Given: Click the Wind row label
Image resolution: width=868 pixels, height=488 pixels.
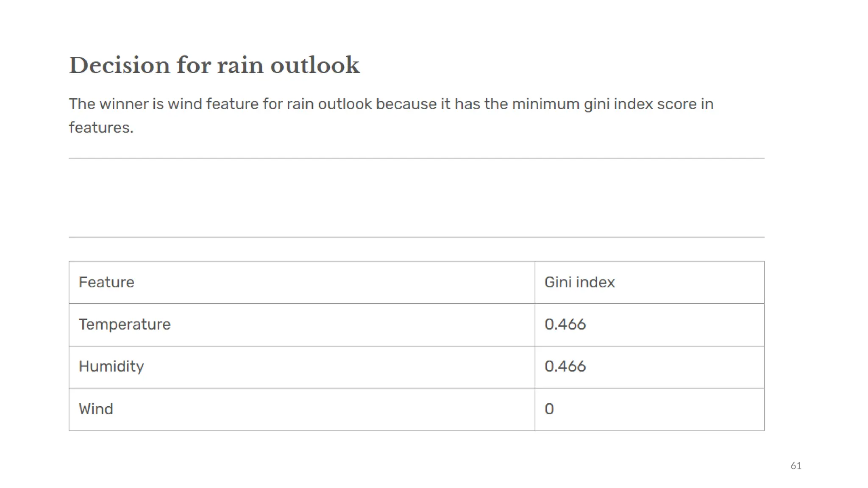Looking at the screenshot, I should point(96,409).
